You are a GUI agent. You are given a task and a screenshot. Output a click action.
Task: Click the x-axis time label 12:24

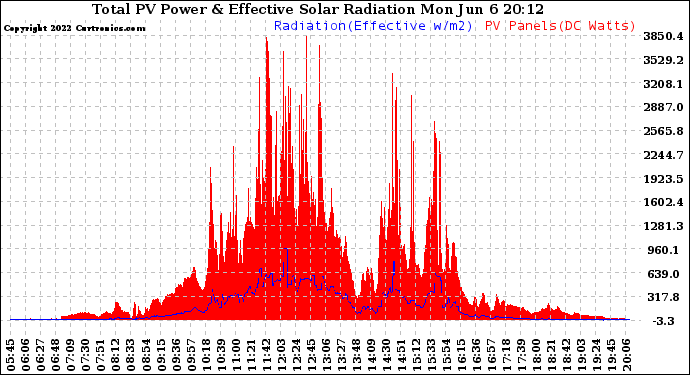(x=296, y=355)
